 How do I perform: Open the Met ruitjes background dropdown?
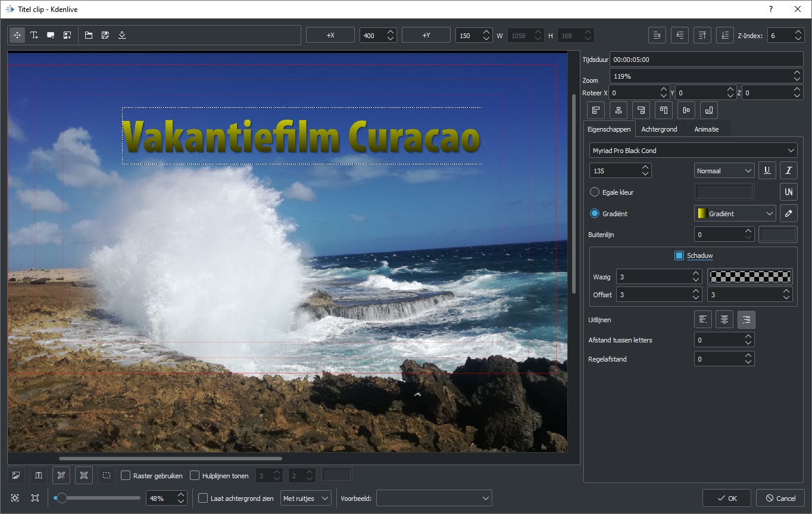coord(305,499)
